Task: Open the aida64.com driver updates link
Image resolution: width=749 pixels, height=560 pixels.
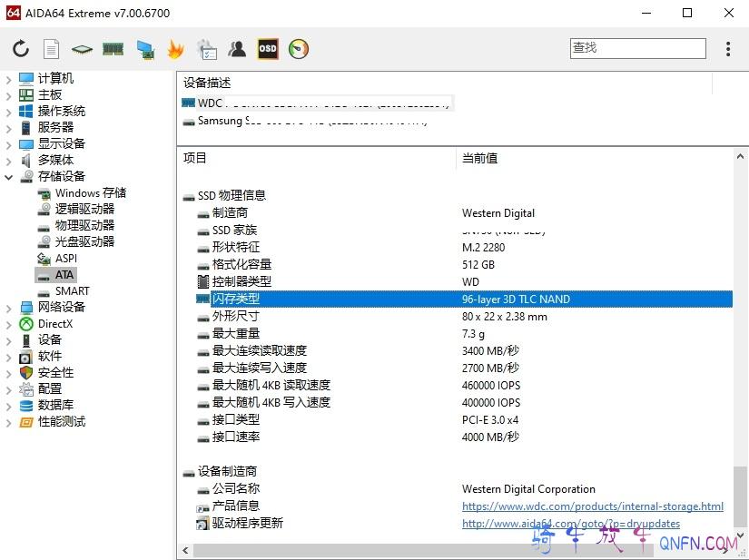Action: pyautogui.click(x=570, y=524)
